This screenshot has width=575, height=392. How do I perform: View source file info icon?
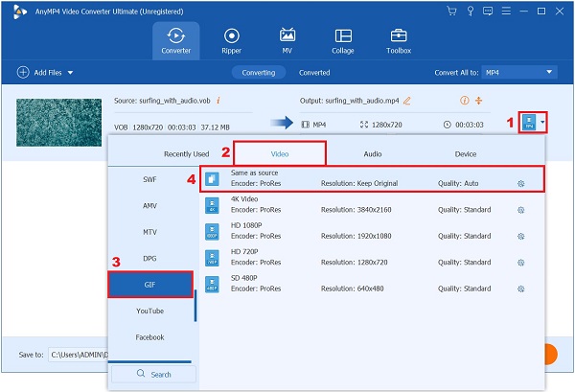[218, 100]
